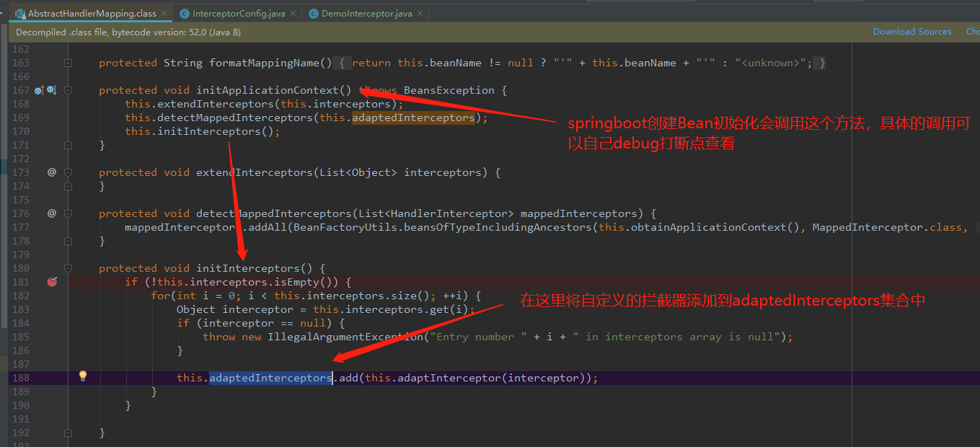Click the overridden method down-arrow gutter icon

[50, 89]
